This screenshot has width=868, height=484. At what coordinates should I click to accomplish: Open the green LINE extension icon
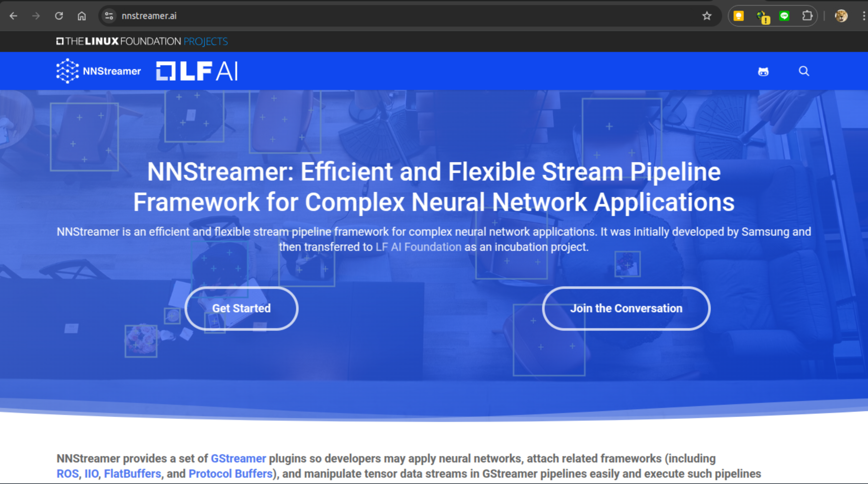click(784, 16)
